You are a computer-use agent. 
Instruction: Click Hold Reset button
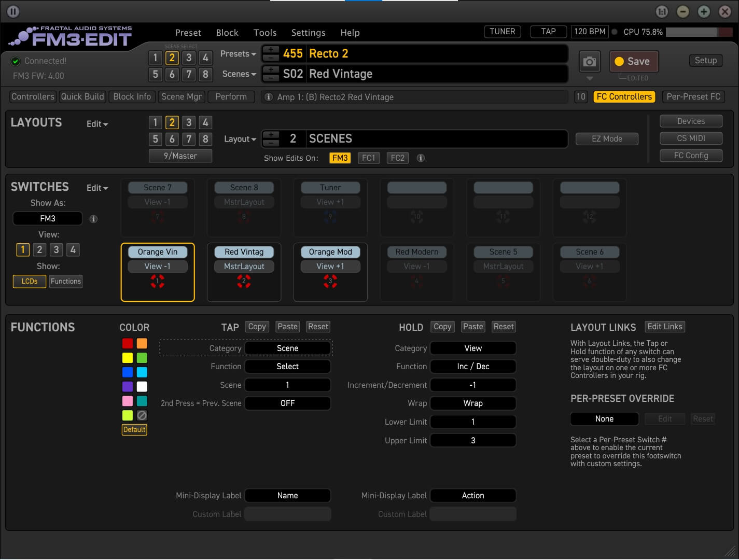(504, 327)
